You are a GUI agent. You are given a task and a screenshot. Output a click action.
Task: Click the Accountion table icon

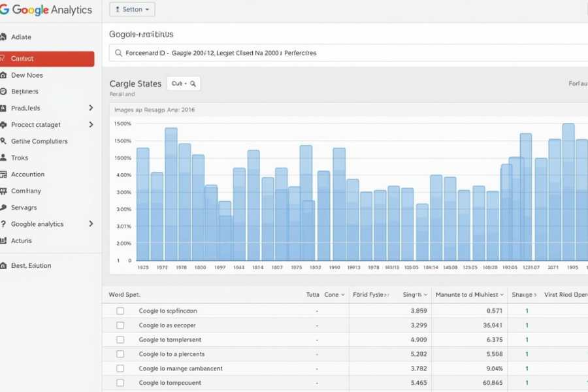coord(3,174)
